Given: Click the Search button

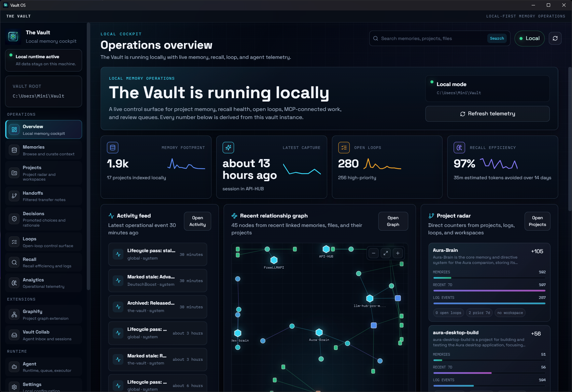Looking at the screenshot, I should pos(497,38).
